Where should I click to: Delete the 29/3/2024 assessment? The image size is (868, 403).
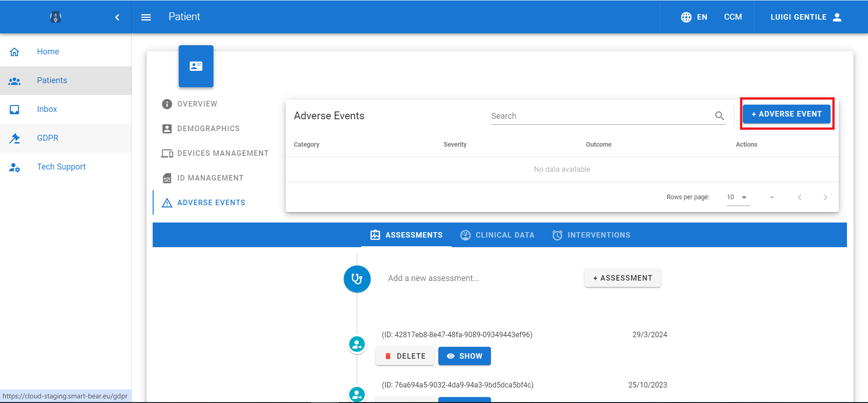pos(405,356)
